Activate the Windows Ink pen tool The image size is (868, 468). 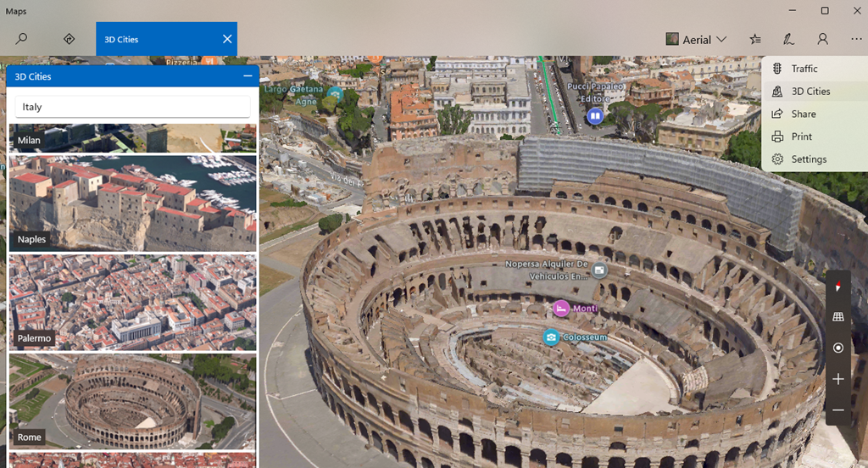pyautogui.click(x=788, y=39)
